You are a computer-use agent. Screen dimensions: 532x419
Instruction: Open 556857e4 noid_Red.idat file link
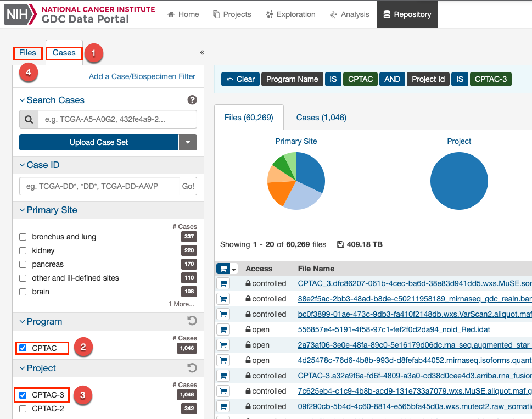pyautogui.click(x=394, y=329)
